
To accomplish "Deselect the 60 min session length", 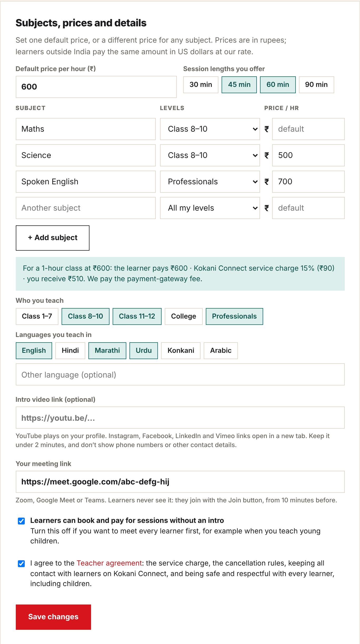I will [278, 85].
